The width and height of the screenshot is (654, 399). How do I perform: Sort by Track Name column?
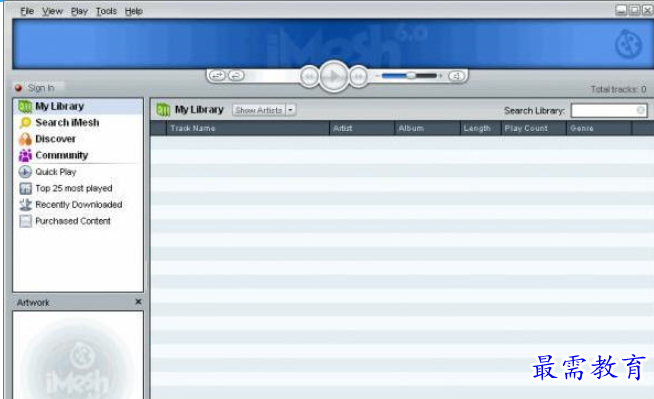pyautogui.click(x=248, y=128)
